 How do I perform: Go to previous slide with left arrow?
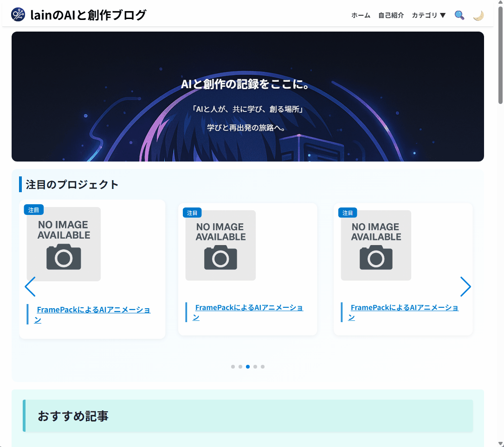tap(30, 287)
